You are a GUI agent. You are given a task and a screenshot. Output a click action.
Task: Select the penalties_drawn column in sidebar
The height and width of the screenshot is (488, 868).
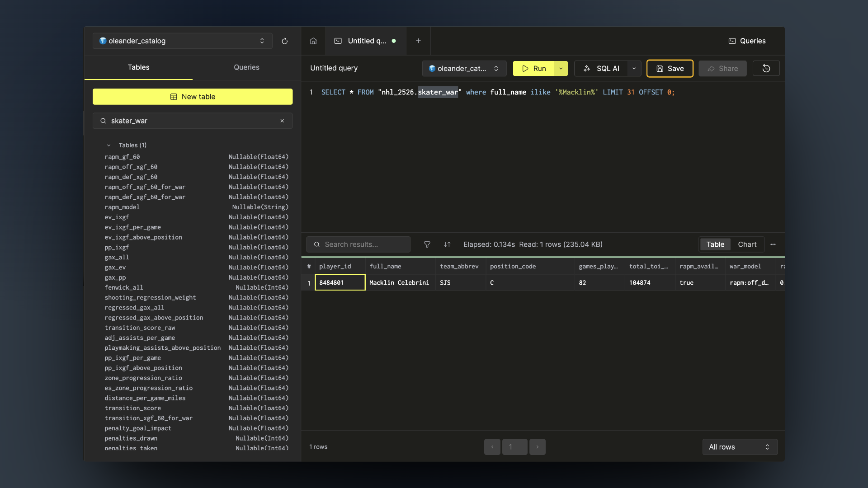click(x=196, y=438)
